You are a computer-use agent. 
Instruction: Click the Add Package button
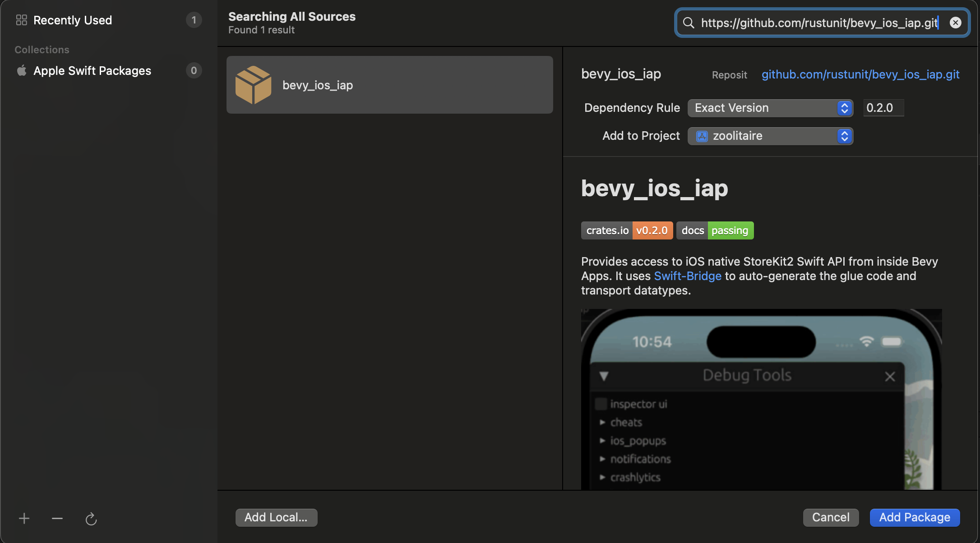(x=915, y=517)
